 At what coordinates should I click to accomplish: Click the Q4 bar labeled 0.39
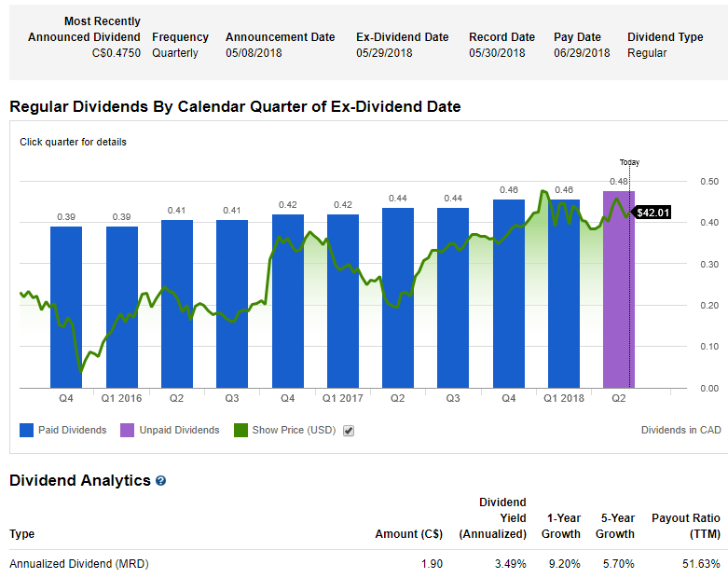coord(66,308)
